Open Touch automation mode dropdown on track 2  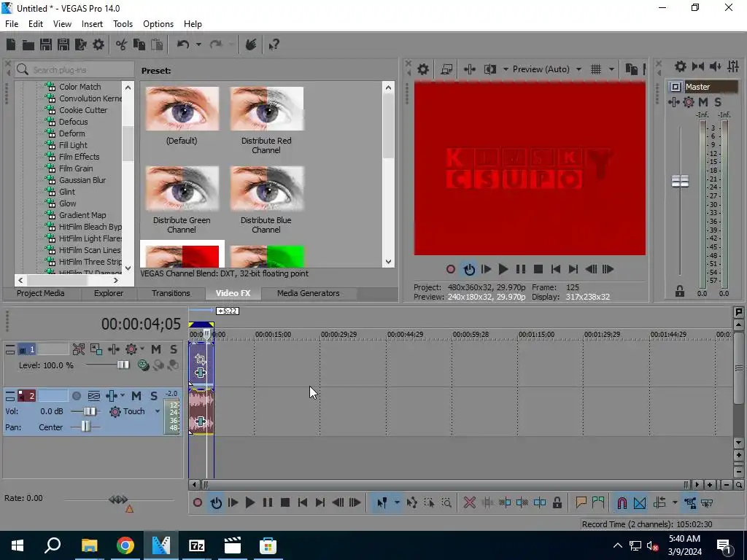click(x=158, y=411)
